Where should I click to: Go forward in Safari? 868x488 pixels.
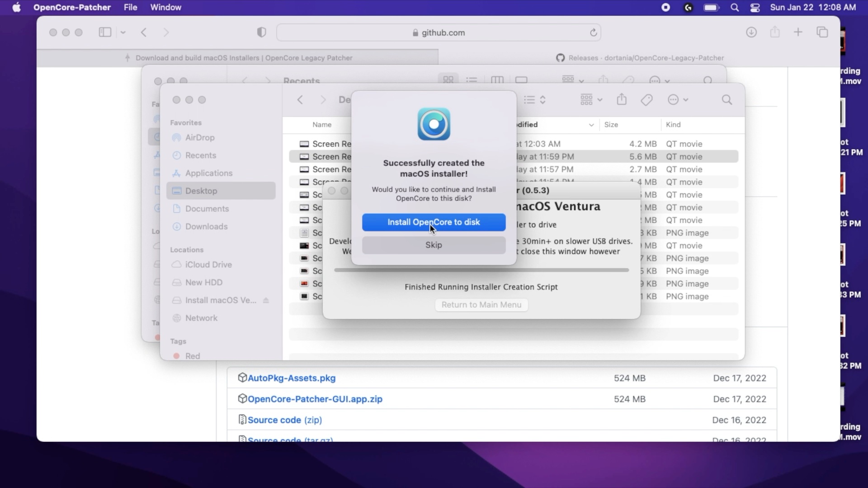[x=166, y=32]
